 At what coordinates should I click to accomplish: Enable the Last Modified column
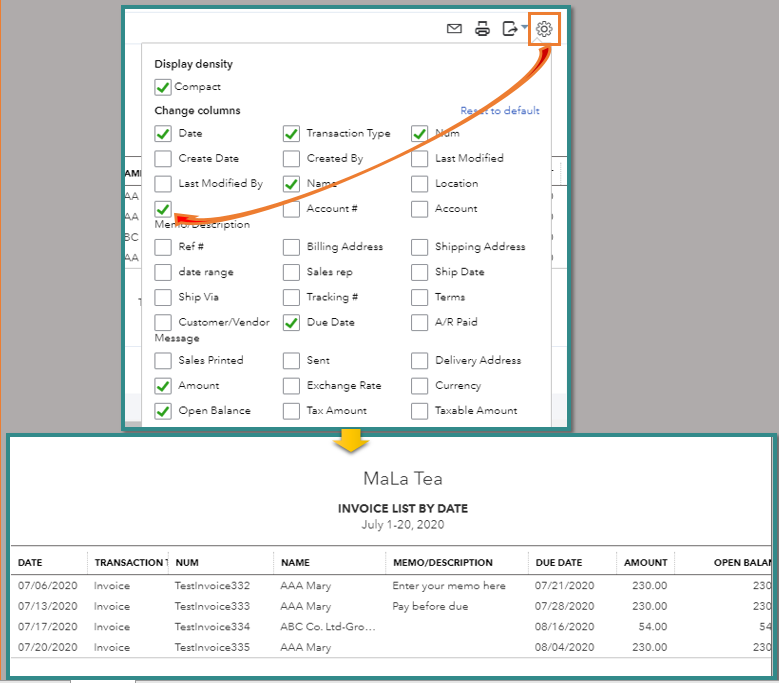419,158
